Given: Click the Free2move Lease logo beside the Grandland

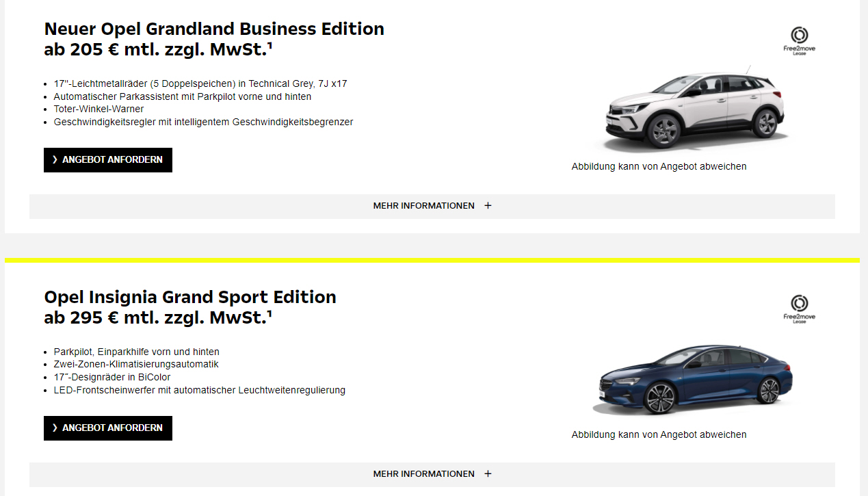Looking at the screenshot, I should pyautogui.click(x=799, y=40).
